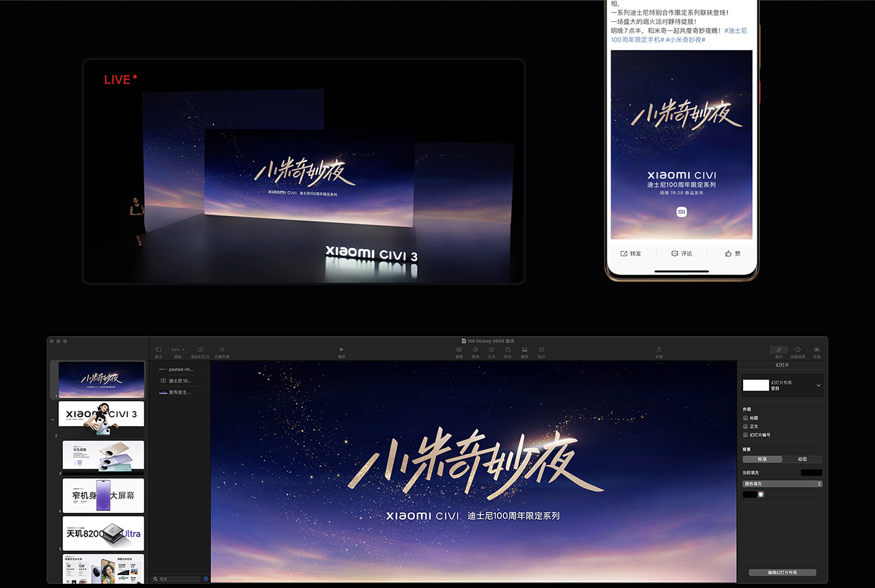
Task: Tap Repost (转发) on the phone
Action: coord(631,254)
